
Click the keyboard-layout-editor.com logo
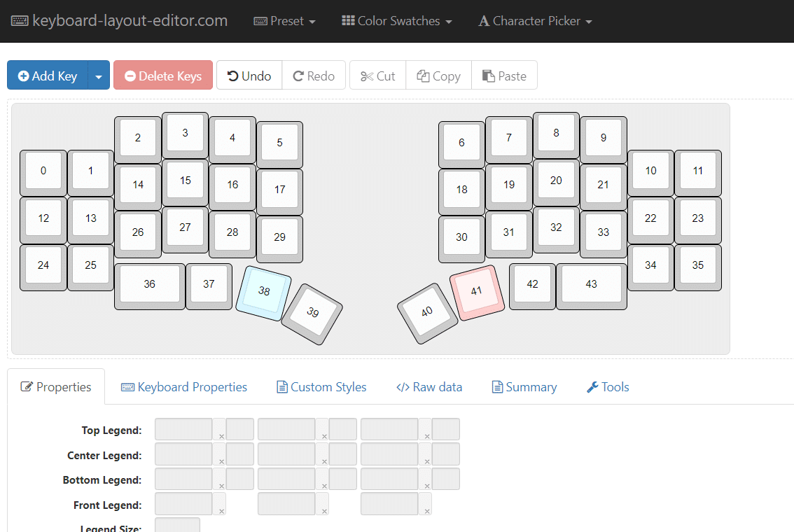tap(119, 21)
